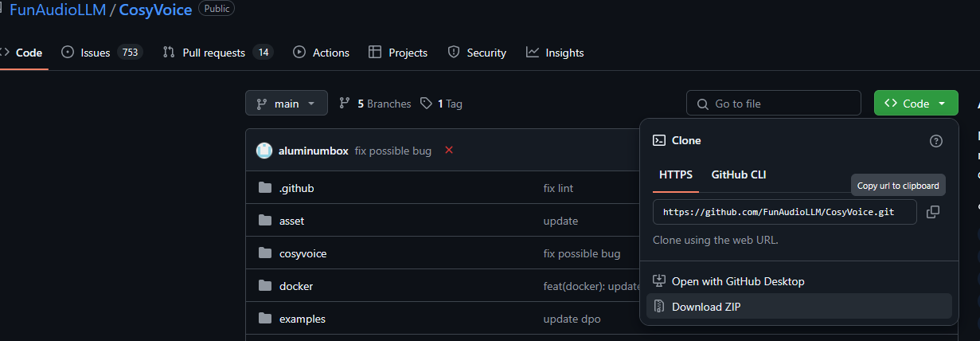The image size is (980, 341).
Task: Open the examples folder
Action: coord(303,319)
